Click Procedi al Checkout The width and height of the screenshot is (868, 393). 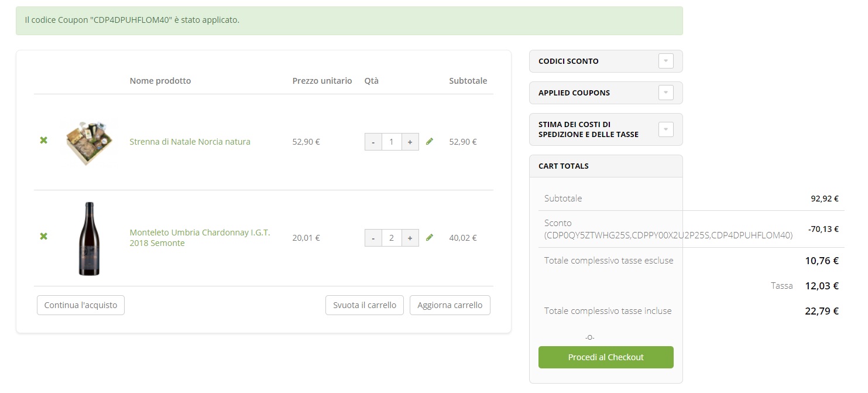(606, 357)
